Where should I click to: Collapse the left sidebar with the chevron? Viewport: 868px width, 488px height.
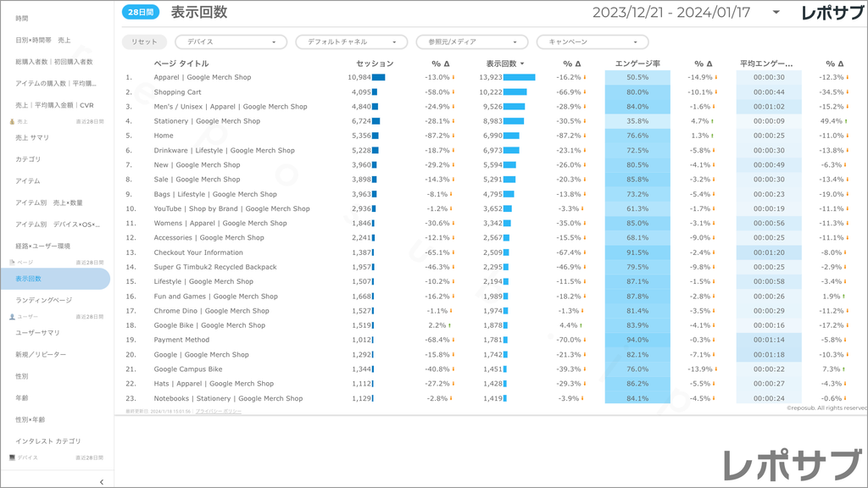[101, 481]
